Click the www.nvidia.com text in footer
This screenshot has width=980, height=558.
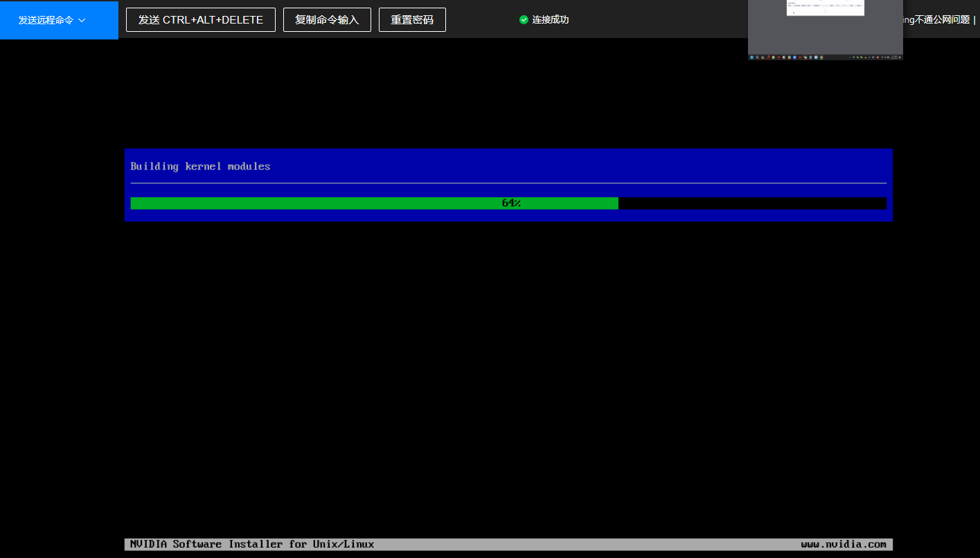(x=843, y=545)
